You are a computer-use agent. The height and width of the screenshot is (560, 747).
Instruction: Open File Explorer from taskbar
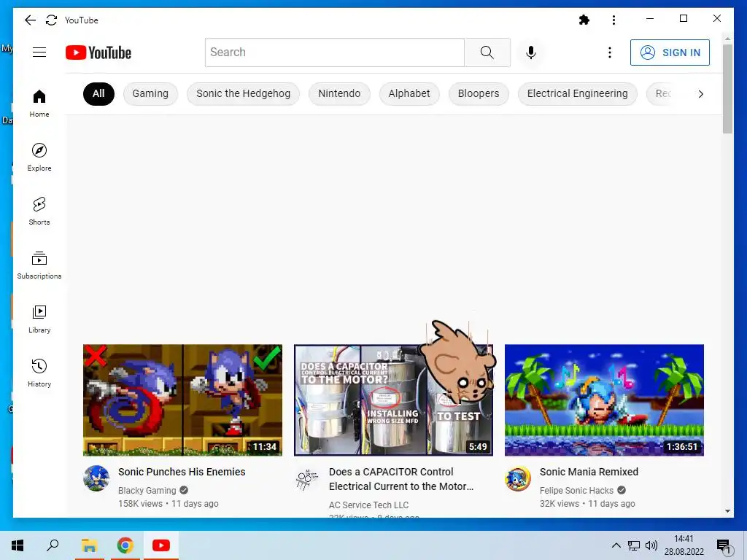[89, 545]
